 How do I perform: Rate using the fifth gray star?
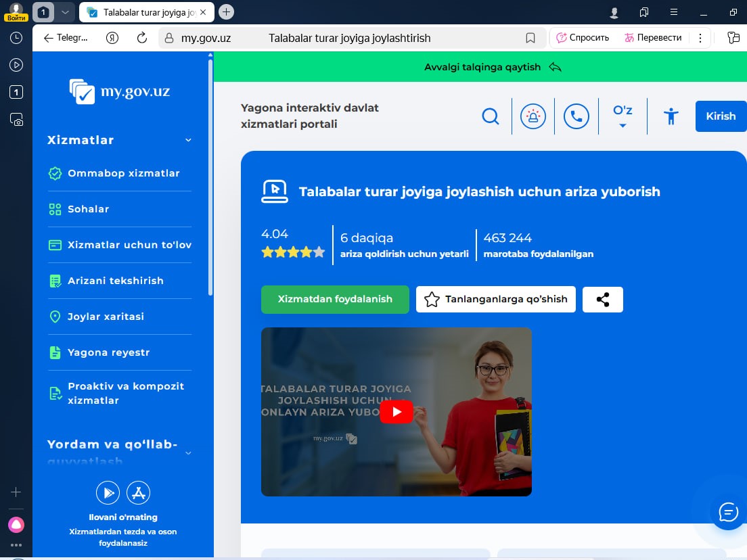pos(319,253)
